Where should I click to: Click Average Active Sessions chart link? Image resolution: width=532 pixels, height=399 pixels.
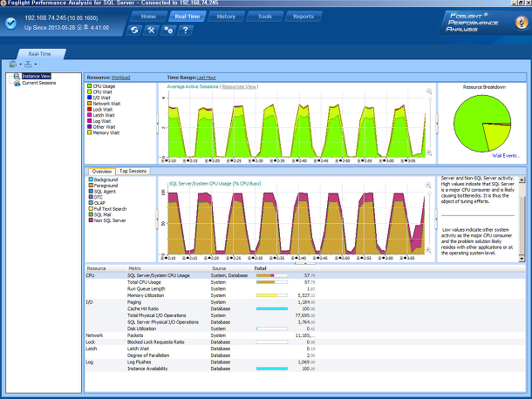click(193, 87)
